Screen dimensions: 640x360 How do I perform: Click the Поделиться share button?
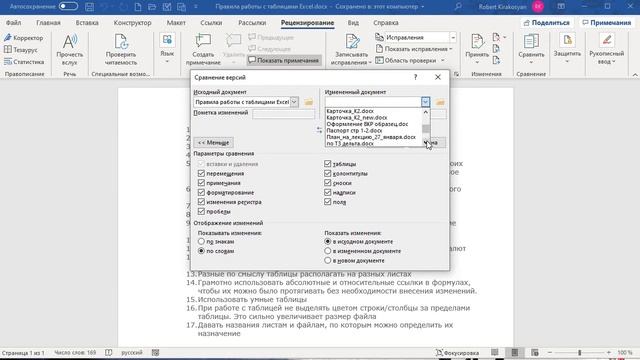tap(547, 23)
